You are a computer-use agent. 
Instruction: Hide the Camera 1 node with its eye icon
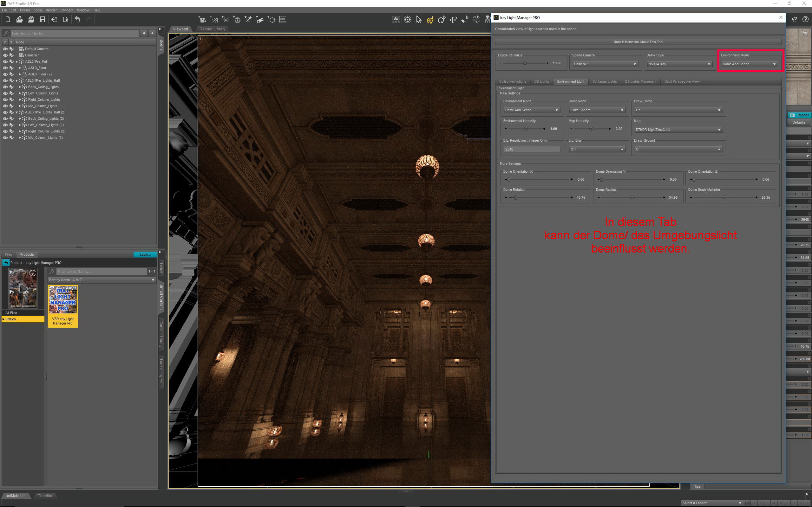[5, 55]
